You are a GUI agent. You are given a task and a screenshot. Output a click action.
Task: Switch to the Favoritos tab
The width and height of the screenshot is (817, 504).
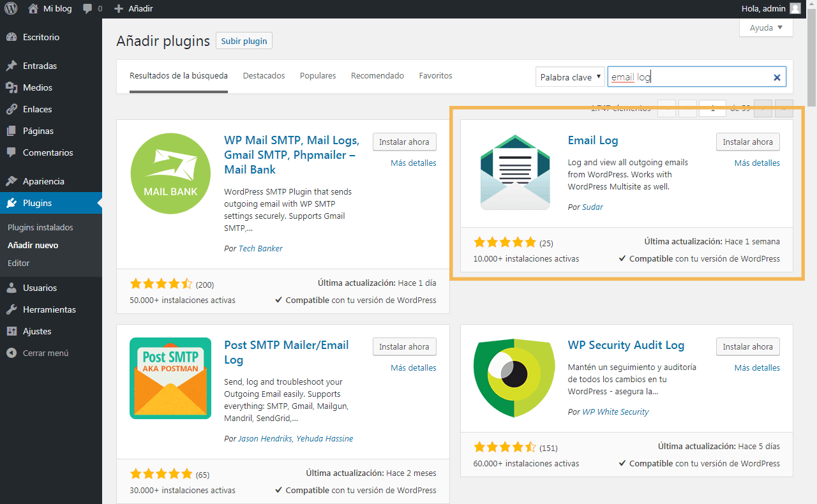point(436,75)
